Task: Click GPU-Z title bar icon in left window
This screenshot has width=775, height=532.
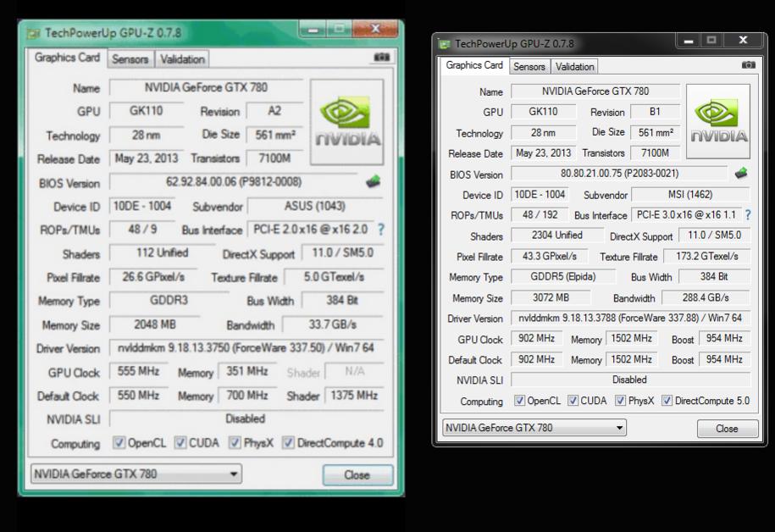Action: pyautogui.click(x=33, y=34)
